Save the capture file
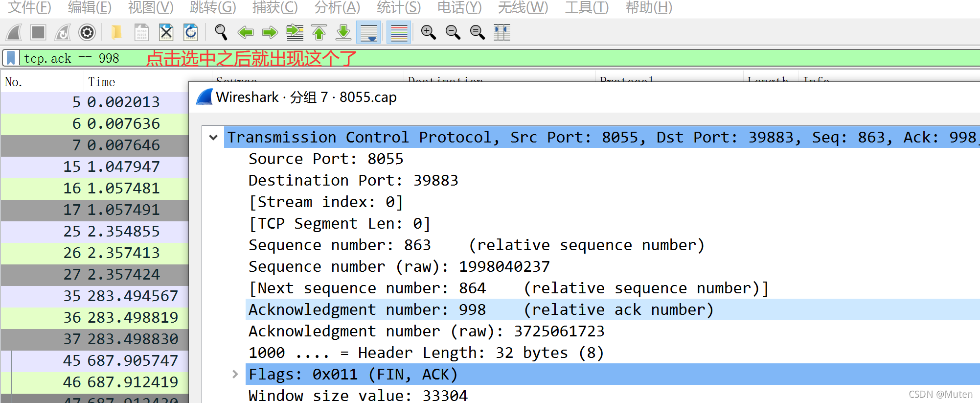The image size is (980, 403). pos(141,33)
